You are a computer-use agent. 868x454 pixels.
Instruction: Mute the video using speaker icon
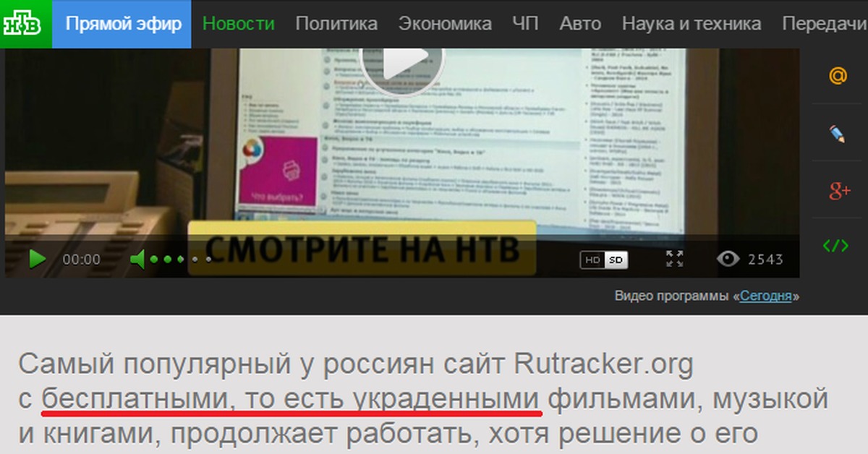point(138,259)
